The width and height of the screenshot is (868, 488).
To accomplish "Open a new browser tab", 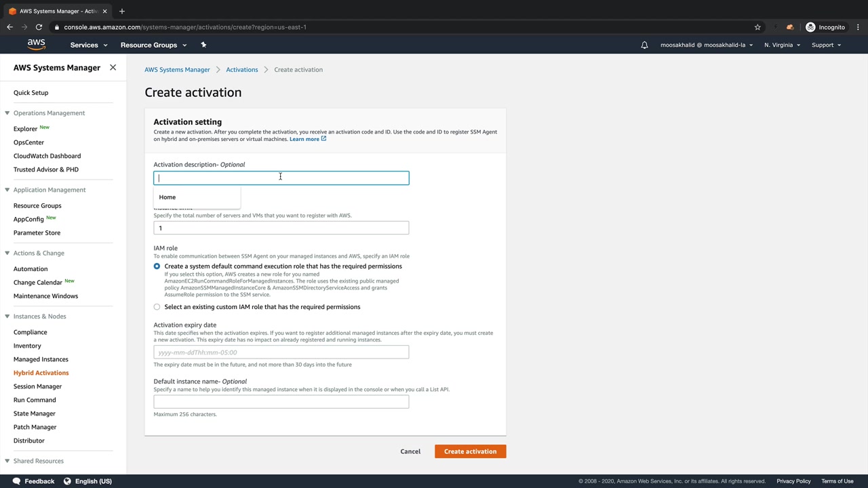I will coord(122,11).
